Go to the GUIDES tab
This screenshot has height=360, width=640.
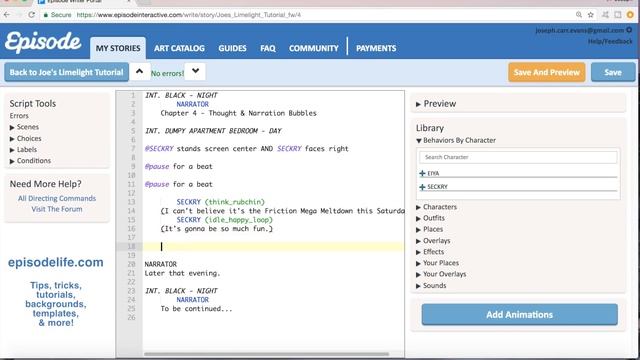[x=232, y=48]
